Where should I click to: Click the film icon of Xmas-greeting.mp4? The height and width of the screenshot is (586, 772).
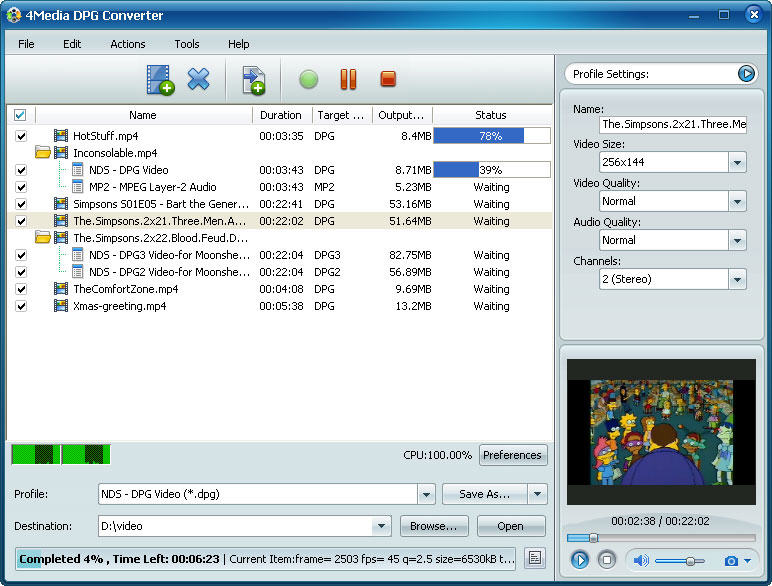coord(61,306)
